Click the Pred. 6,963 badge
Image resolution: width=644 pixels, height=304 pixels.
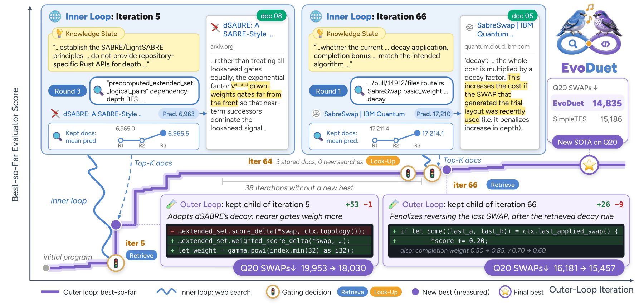click(179, 114)
